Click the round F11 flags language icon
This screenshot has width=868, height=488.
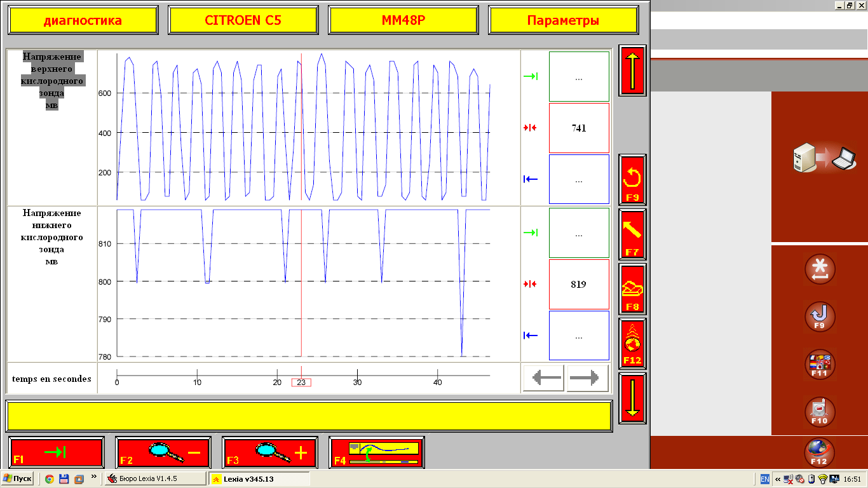click(820, 364)
